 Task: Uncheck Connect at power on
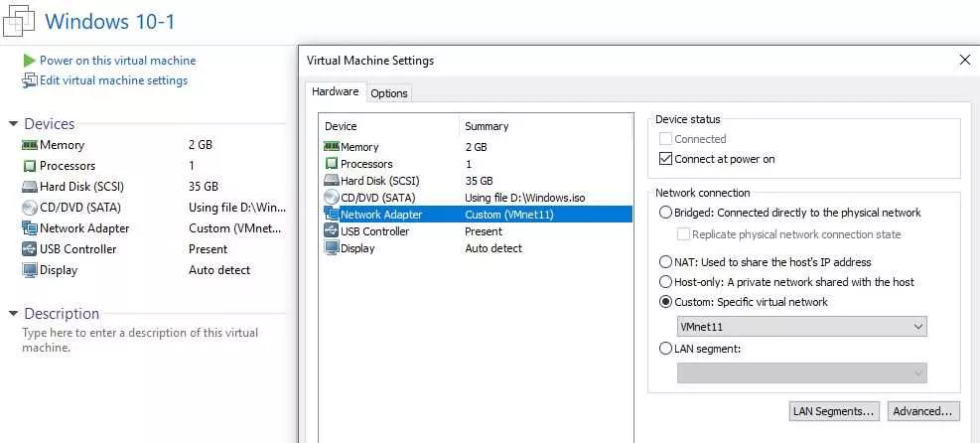[x=665, y=159]
